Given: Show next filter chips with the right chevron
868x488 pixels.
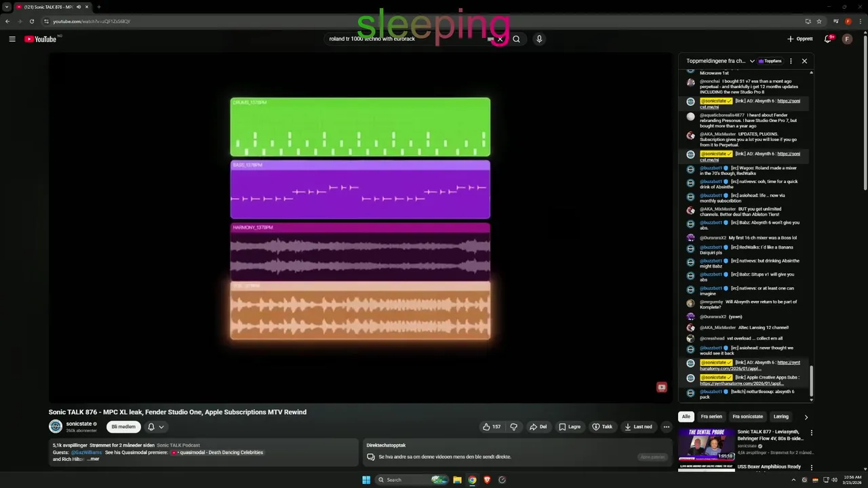Looking at the screenshot, I should [x=806, y=417].
